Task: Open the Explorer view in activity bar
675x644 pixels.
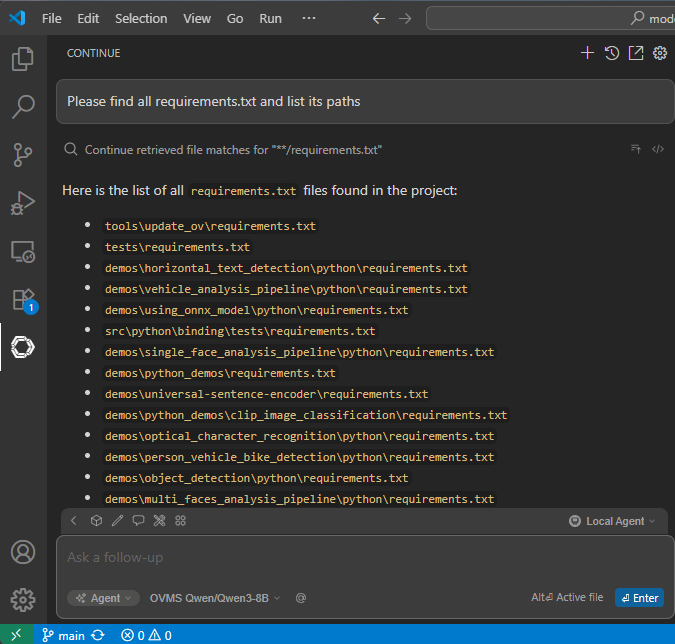Action: pos(22,59)
